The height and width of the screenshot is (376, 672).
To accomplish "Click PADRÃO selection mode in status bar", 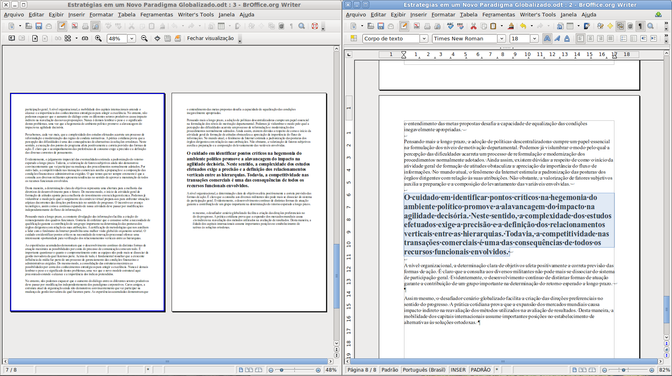I will [x=480, y=370].
